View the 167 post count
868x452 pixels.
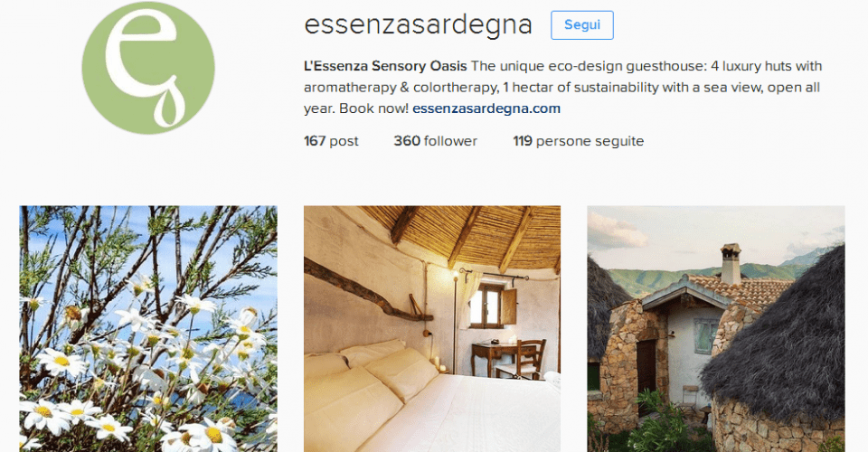click(x=331, y=141)
